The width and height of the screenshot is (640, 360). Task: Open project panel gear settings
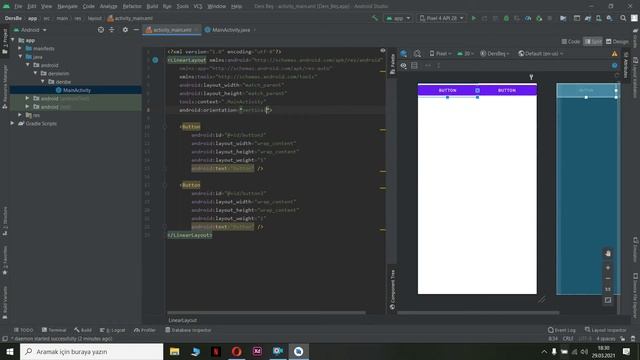(x=125, y=30)
